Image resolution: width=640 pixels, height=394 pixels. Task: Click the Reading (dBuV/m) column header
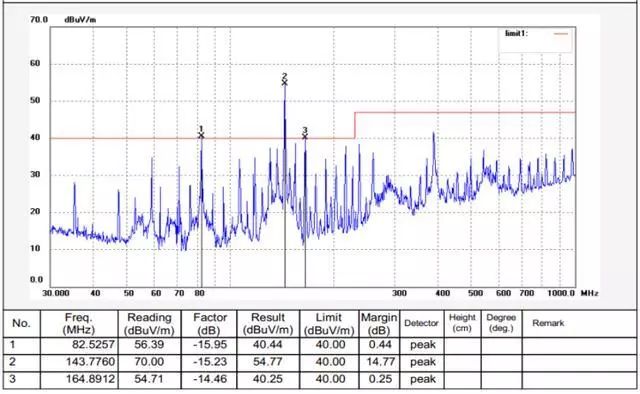pos(149,323)
